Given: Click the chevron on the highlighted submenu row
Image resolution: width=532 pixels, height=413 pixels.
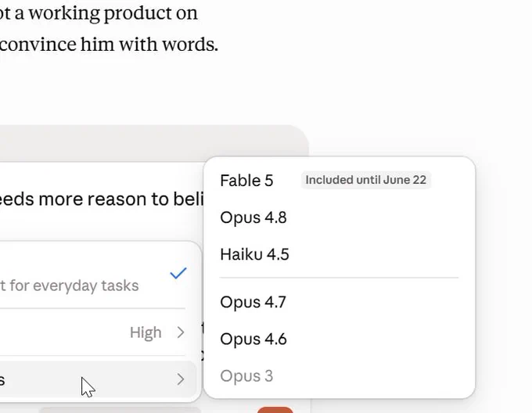Looking at the screenshot, I should tap(181, 379).
